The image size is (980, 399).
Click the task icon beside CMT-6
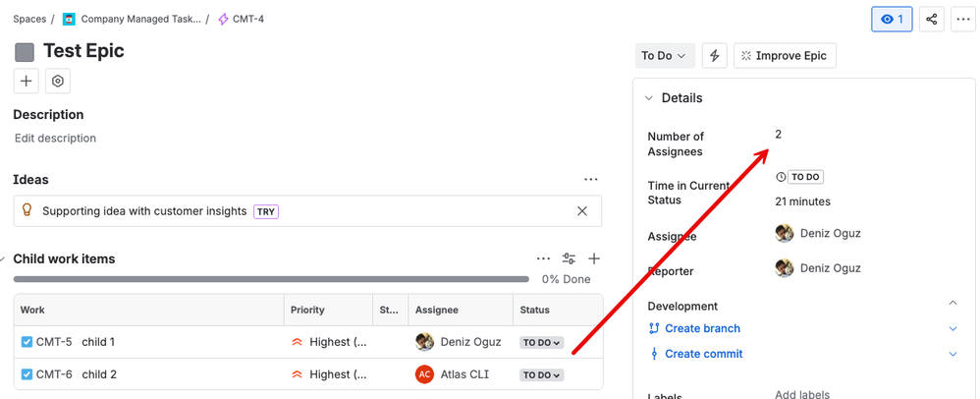click(x=27, y=374)
